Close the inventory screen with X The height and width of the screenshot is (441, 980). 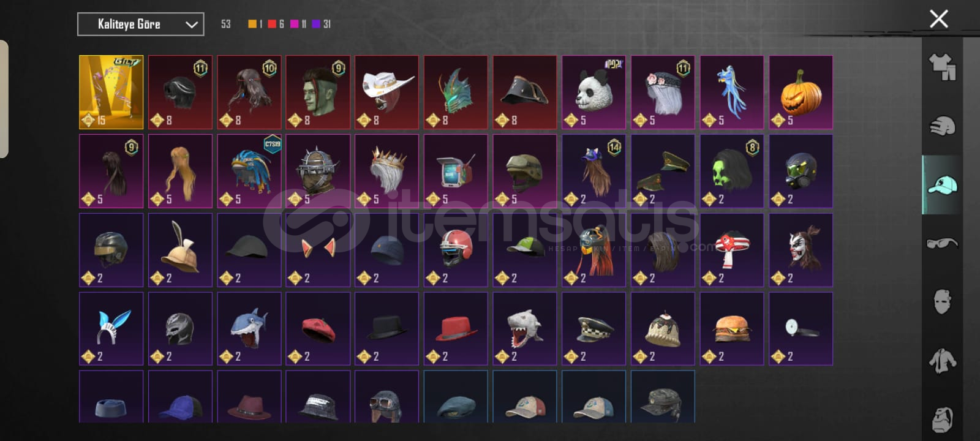938,18
